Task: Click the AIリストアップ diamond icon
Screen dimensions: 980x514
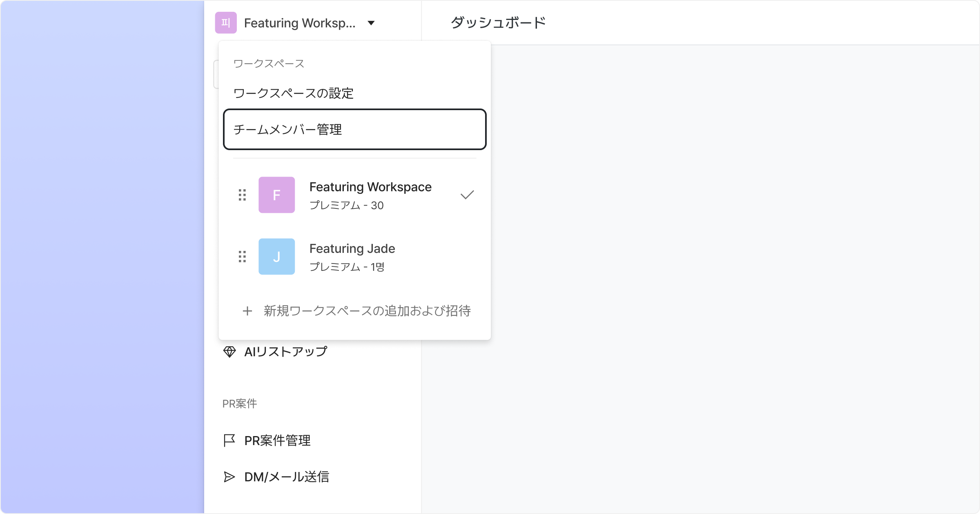Action: pos(229,352)
